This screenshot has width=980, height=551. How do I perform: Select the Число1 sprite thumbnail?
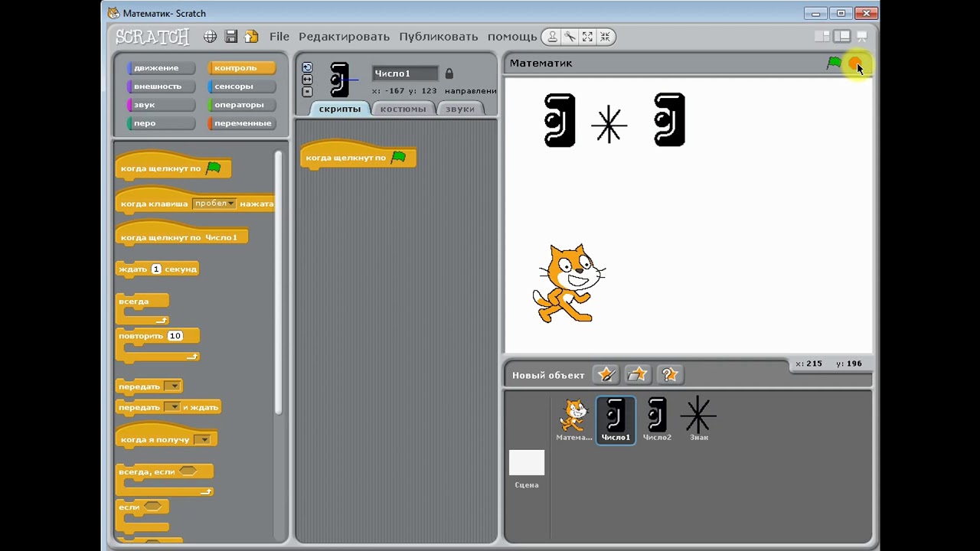click(616, 419)
